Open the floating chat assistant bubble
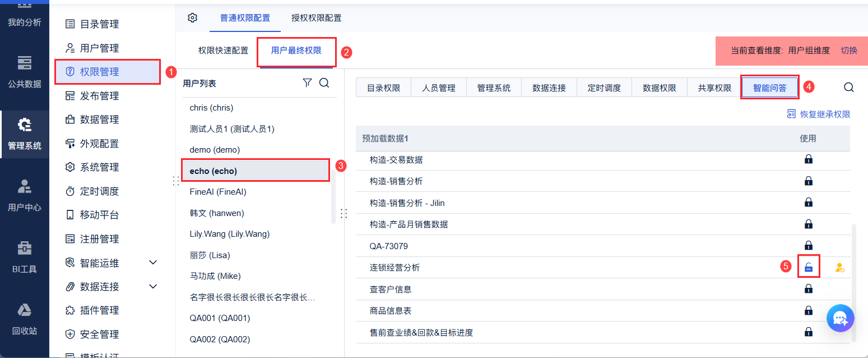Viewport: 868px width, 358px height. [x=840, y=318]
